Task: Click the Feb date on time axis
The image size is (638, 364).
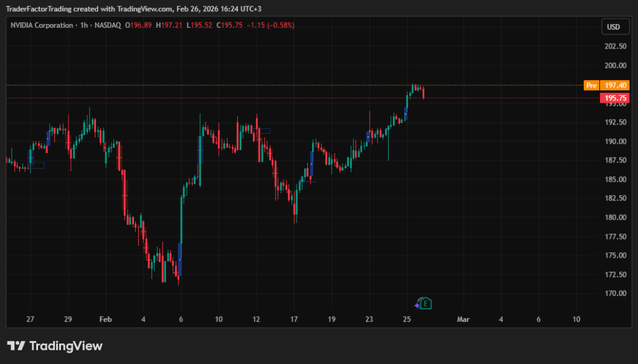Action: pos(105,319)
